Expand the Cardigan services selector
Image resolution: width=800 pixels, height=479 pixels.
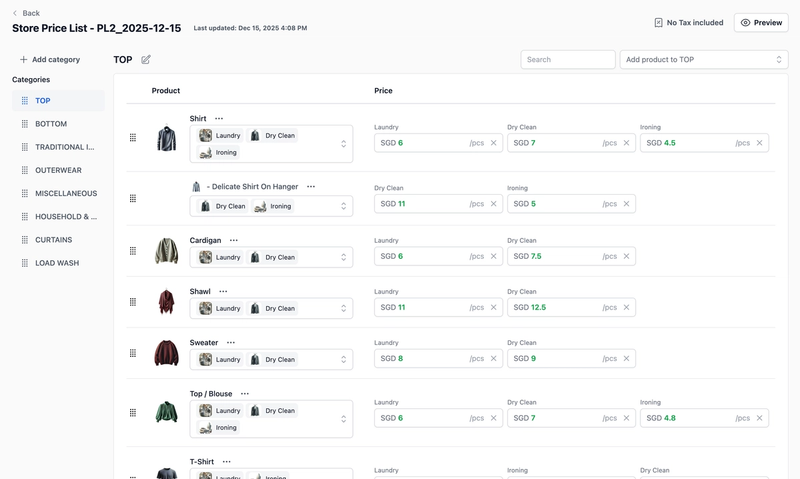point(343,257)
